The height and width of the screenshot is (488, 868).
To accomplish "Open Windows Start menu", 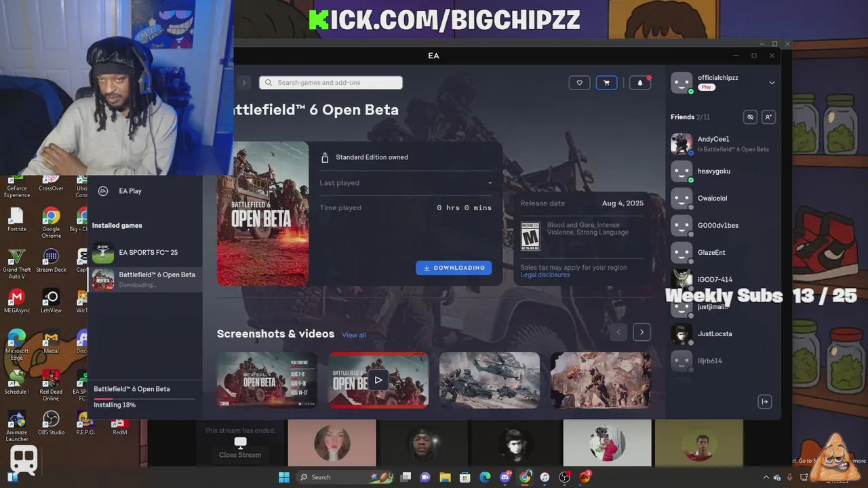I will pyautogui.click(x=284, y=477).
